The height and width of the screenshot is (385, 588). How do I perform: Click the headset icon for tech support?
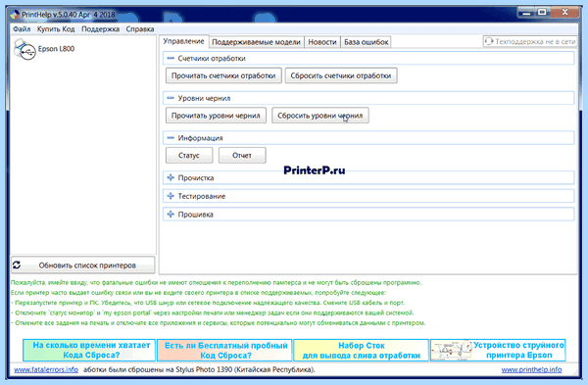(489, 41)
